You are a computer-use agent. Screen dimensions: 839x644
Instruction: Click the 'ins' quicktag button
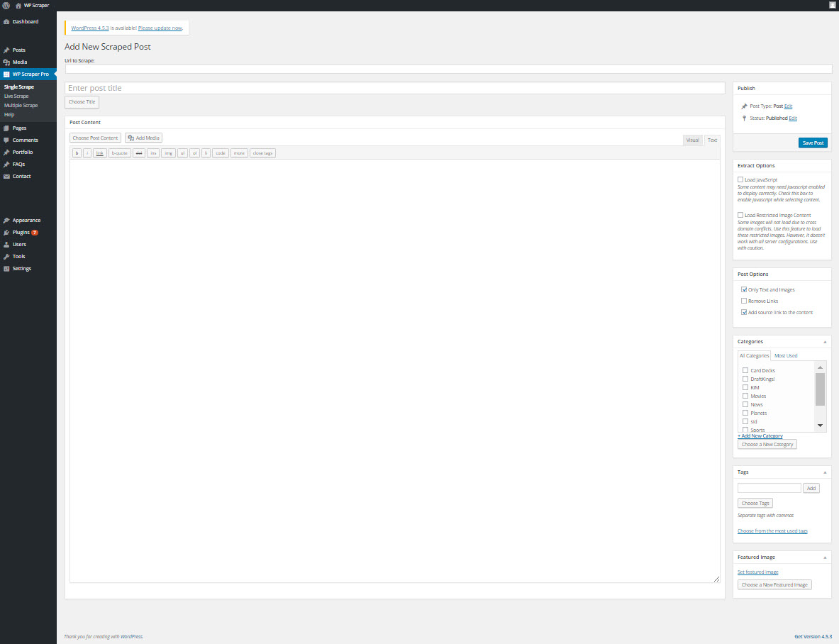(153, 153)
